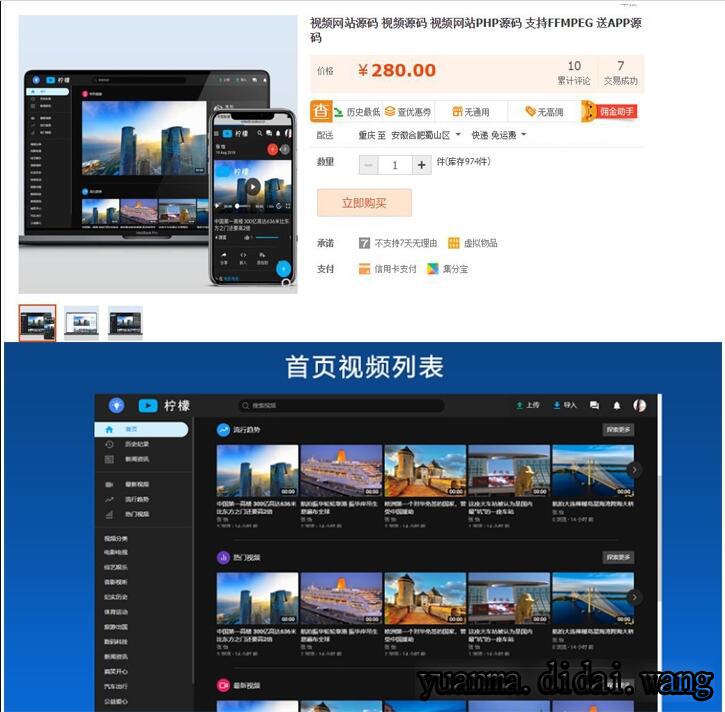Open 历史纪录 history in the sidebar
Image resolution: width=725 pixels, height=712 pixels.
coord(136,444)
